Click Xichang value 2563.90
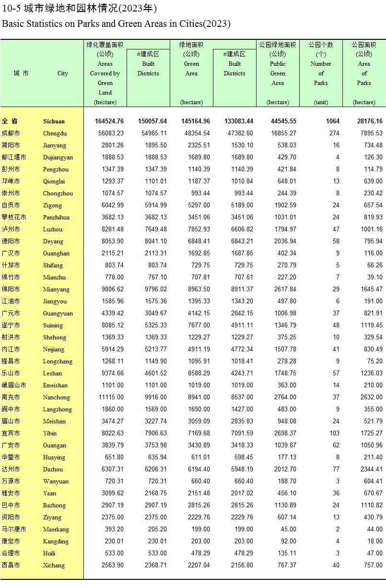386x588 pixels. click(113, 565)
